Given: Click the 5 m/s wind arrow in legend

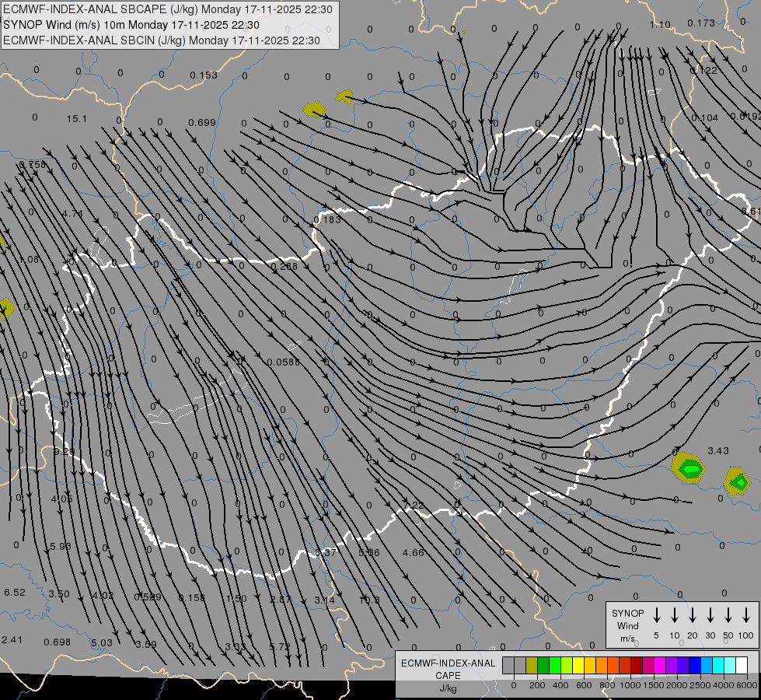Looking at the screenshot, I should point(657,615).
